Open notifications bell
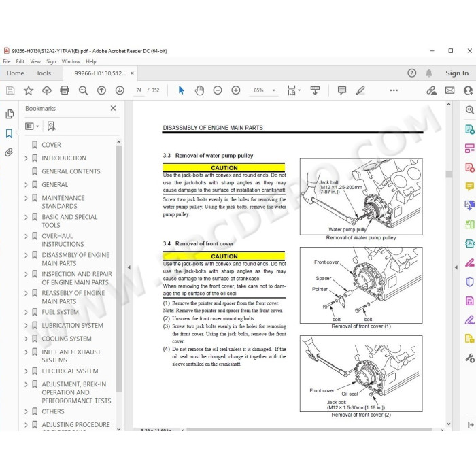 tap(428, 73)
